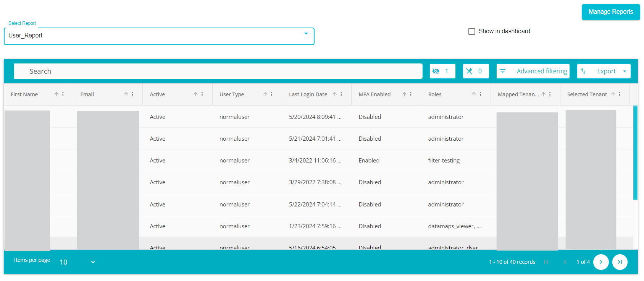Select the 1/23/2024 7:59:16 login date cell

(315, 226)
